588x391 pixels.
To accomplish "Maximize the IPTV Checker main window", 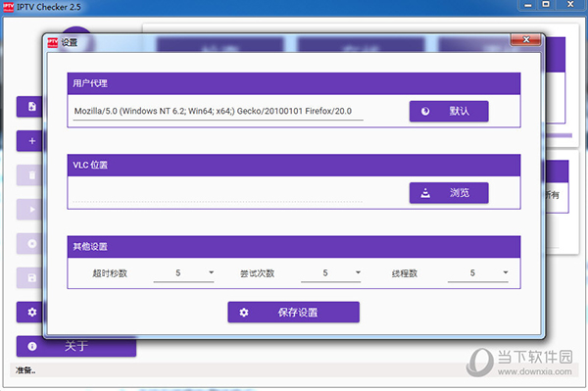I will (546, 5).
